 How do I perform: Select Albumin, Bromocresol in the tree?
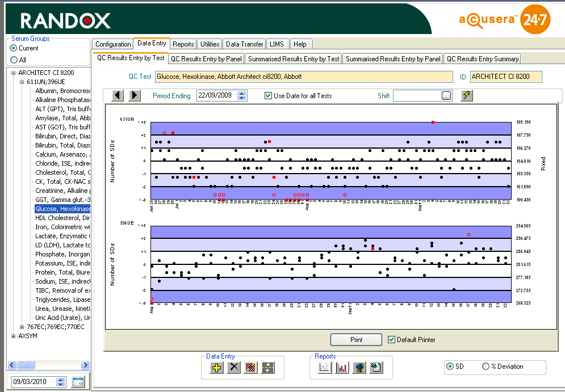pyautogui.click(x=62, y=91)
